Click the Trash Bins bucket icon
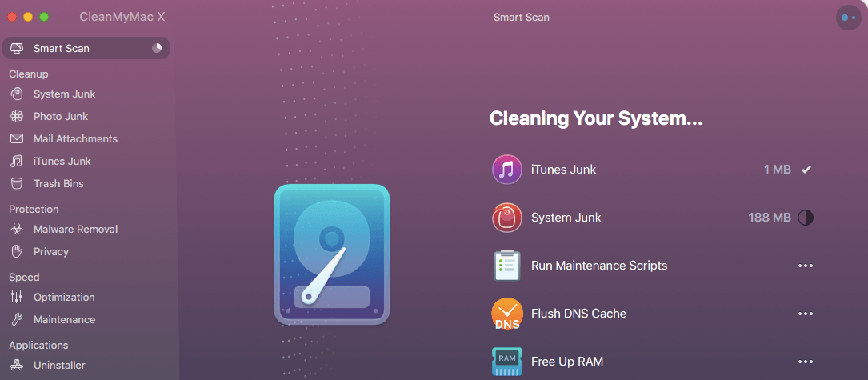The image size is (868, 380). 17,183
